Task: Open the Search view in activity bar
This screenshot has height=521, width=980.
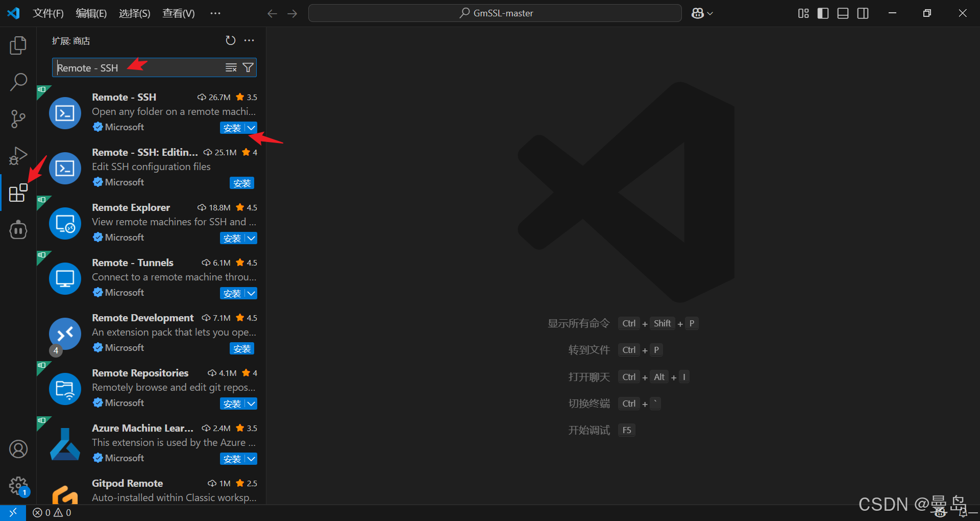Action: pos(18,82)
